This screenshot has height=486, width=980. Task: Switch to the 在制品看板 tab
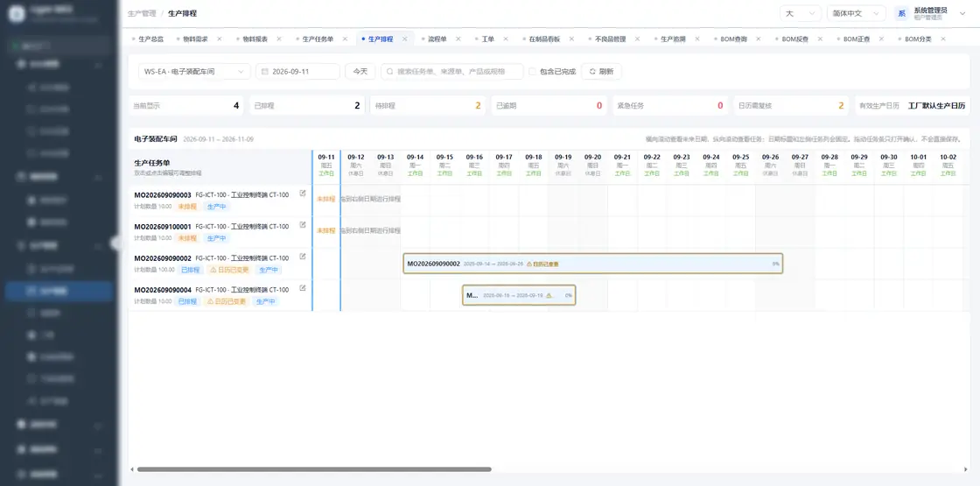pyautogui.click(x=543, y=39)
